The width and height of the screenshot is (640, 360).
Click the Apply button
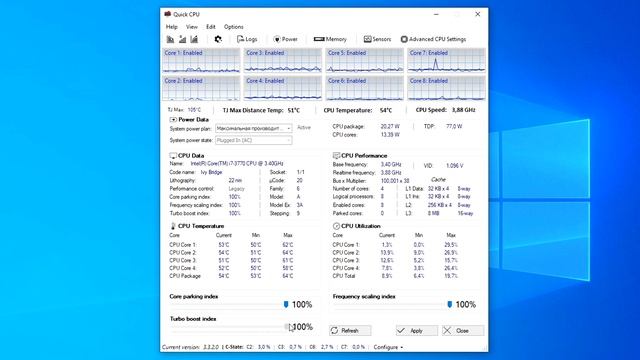tap(417, 330)
